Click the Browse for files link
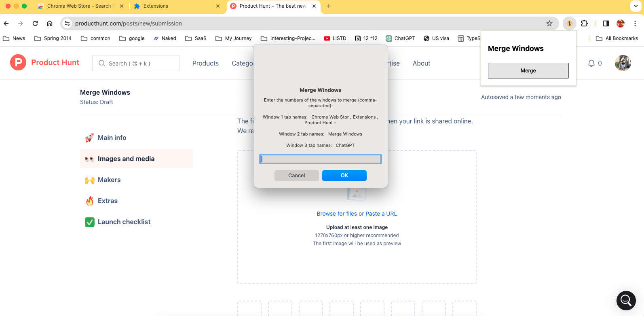644x316 pixels. (x=337, y=214)
